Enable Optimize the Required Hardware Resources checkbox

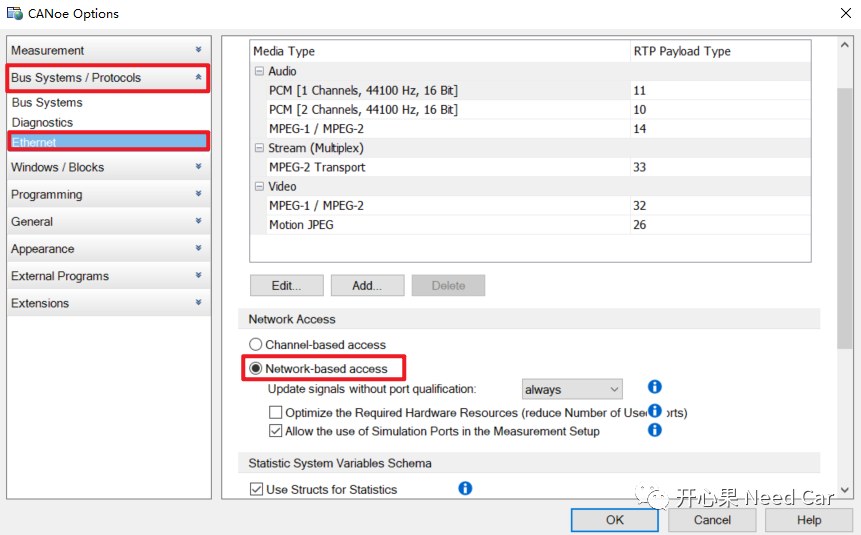coord(276,412)
